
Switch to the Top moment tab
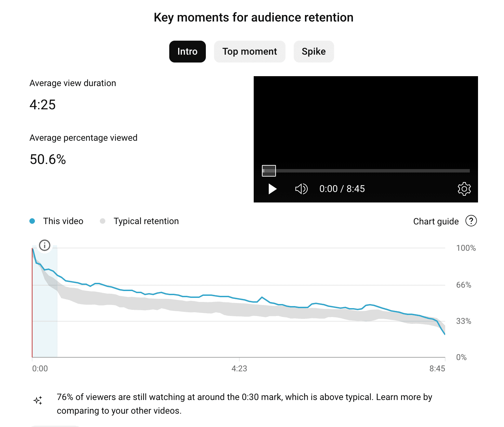(x=250, y=51)
